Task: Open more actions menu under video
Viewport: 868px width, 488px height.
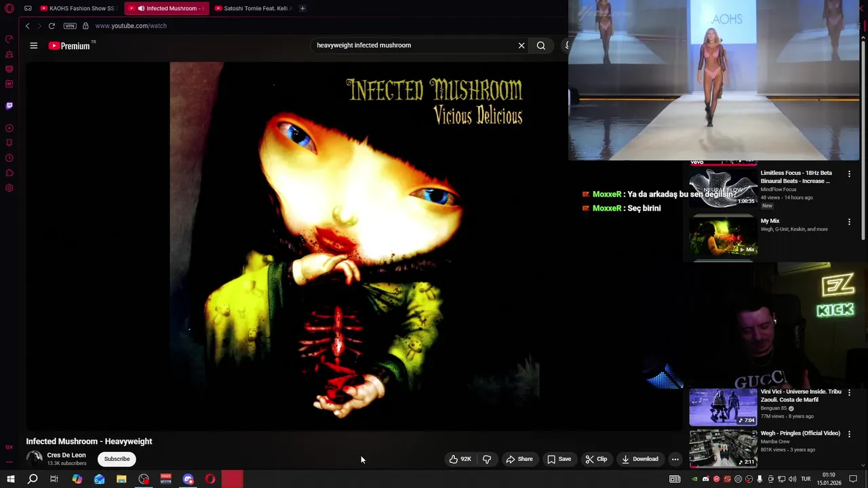Action: (x=675, y=459)
